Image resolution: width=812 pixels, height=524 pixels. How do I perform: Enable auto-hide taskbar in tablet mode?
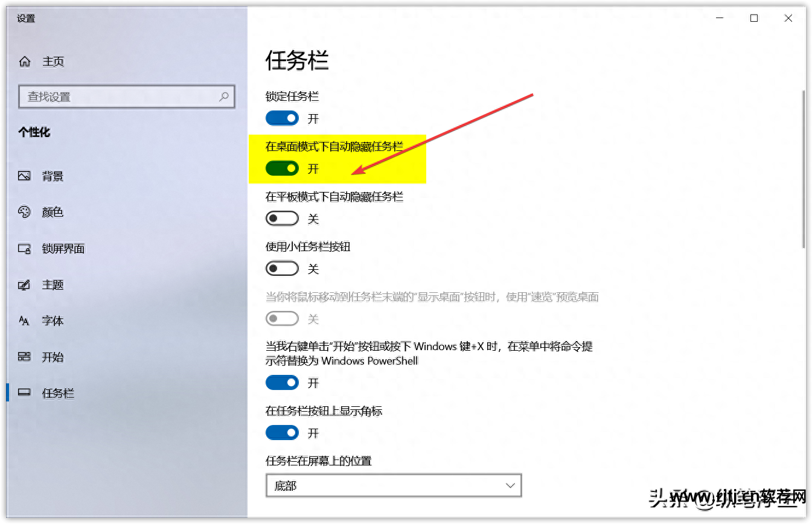(282, 219)
